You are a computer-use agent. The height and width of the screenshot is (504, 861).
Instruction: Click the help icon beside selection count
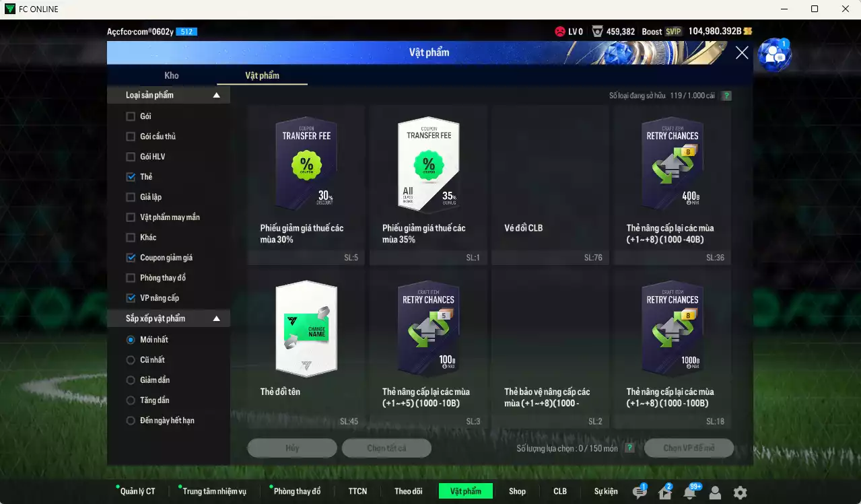pos(629,448)
